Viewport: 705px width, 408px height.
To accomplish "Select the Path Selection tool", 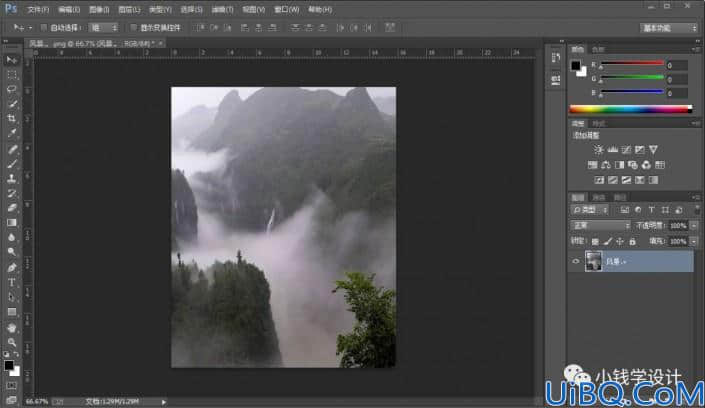I will [12, 297].
